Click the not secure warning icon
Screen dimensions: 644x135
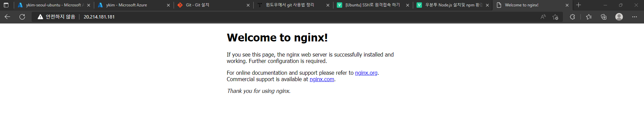(x=40, y=17)
